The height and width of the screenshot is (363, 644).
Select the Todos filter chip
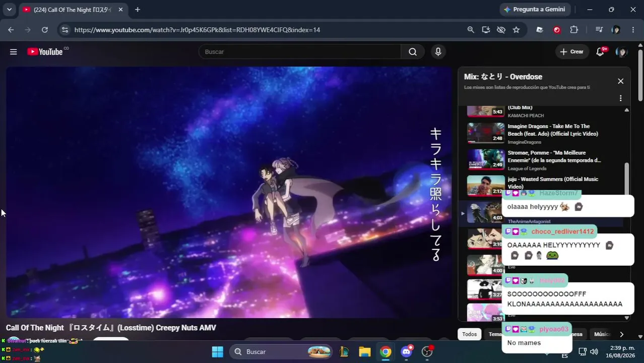(x=469, y=334)
